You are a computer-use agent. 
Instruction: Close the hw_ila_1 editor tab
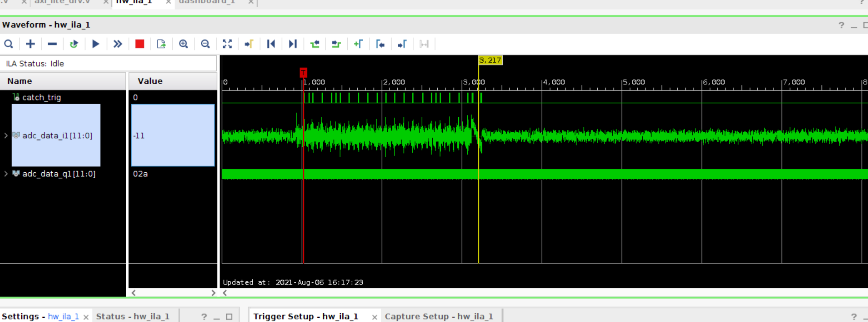click(168, 3)
